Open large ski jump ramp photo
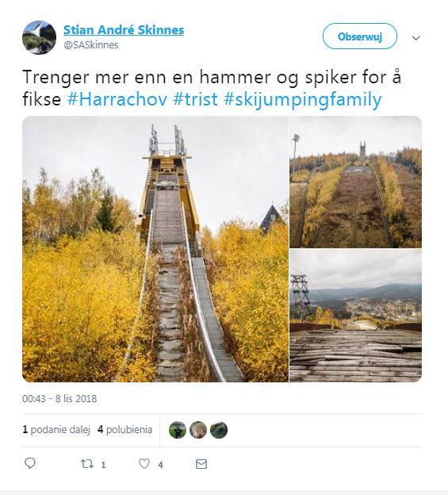The height and width of the screenshot is (495, 448). (x=155, y=249)
